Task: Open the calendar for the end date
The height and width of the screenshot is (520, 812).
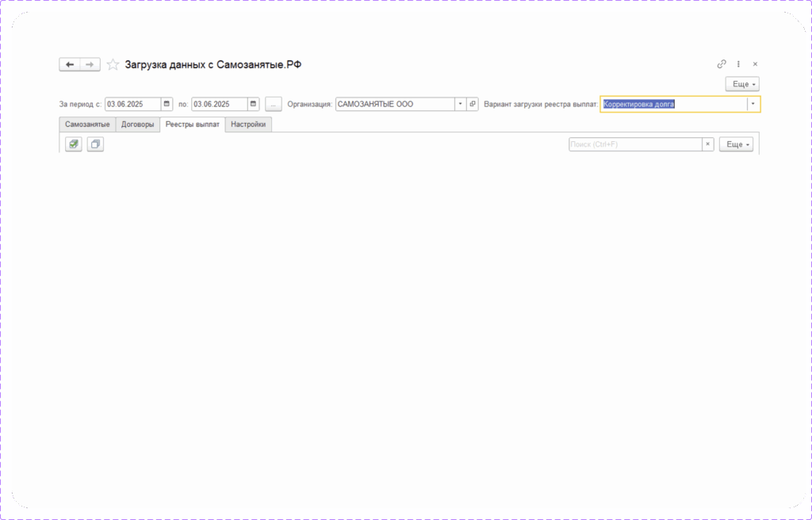Action: click(x=253, y=104)
